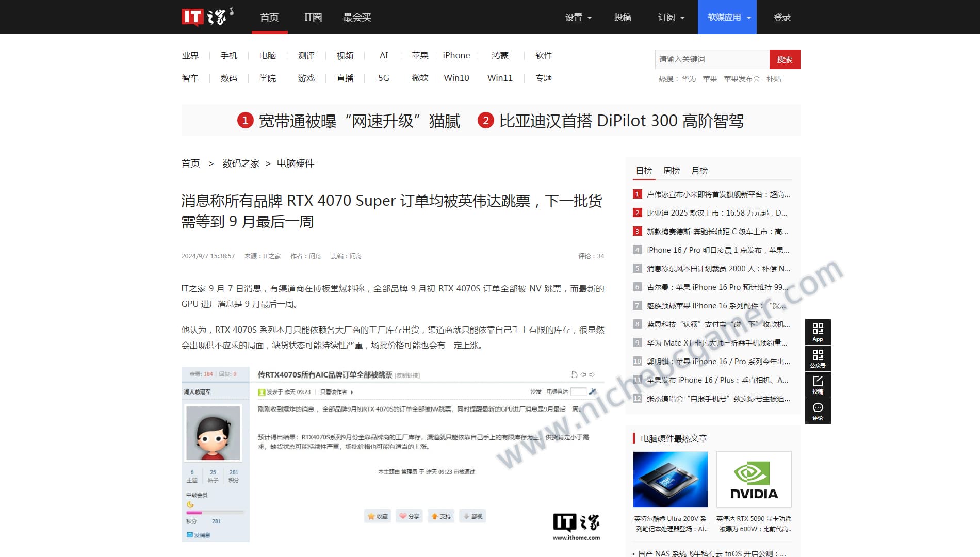Expand the 订阅 dropdown menu
Screen dimensions: 980x557
(x=671, y=17)
